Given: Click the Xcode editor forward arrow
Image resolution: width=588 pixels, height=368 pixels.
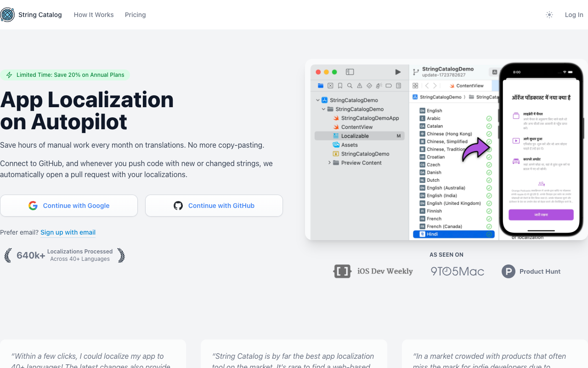Looking at the screenshot, I should pos(435,86).
